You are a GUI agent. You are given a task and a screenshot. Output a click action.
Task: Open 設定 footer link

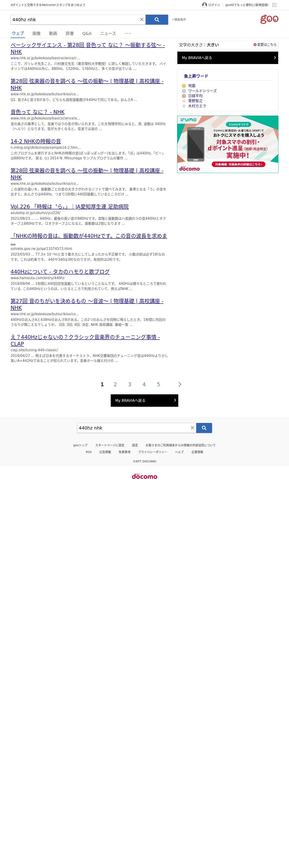point(135,445)
